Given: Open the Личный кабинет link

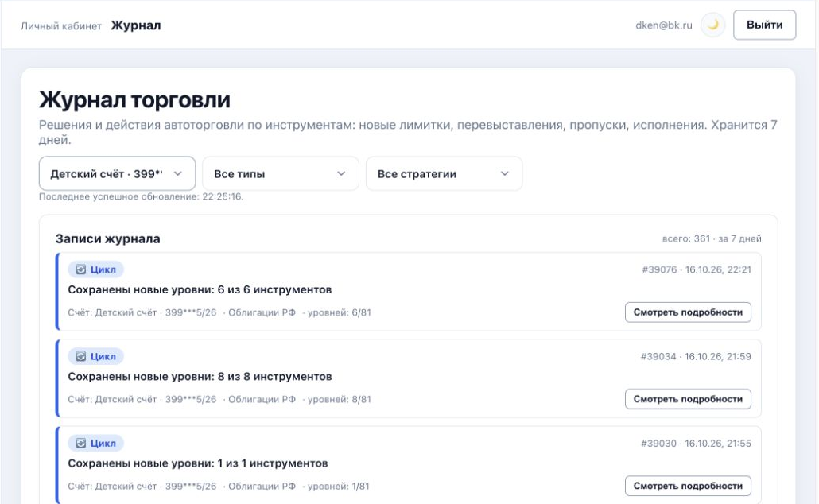Looking at the screenshot, I should tap(61, 25).
